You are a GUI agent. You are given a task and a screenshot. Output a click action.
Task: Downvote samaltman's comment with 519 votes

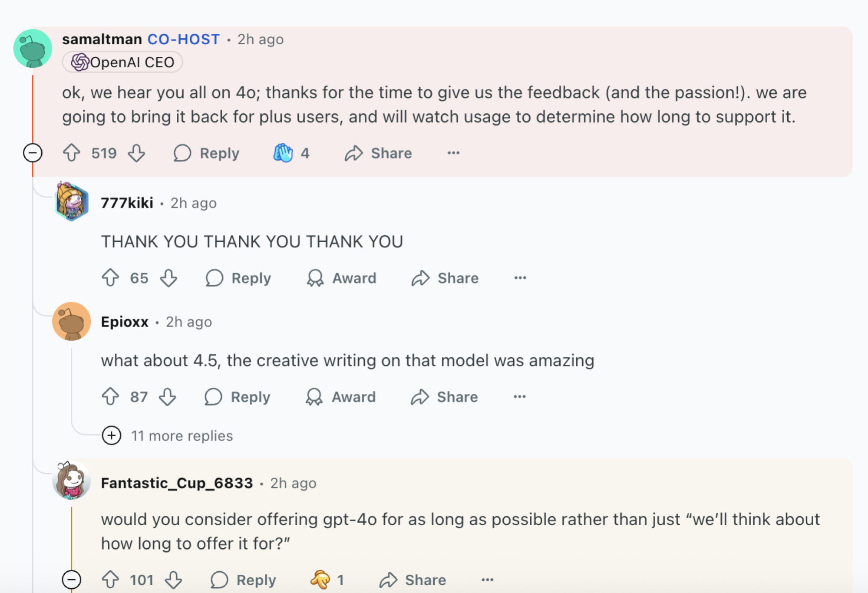click(136, 153)
